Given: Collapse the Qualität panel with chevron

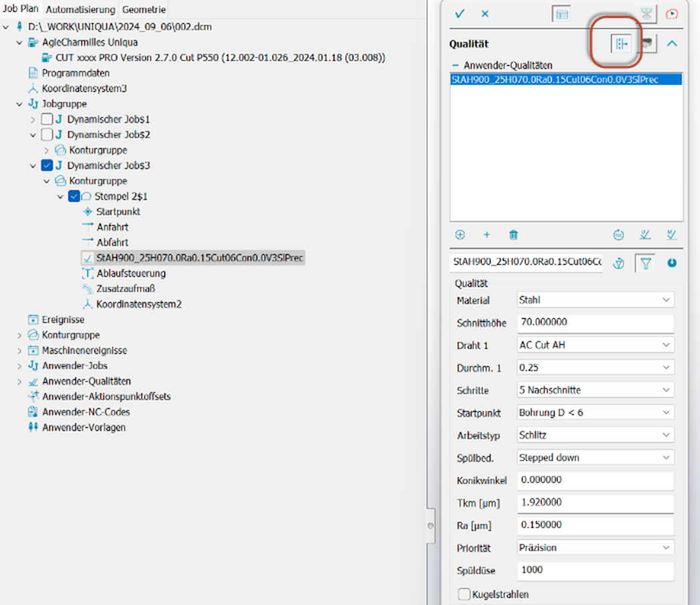Looking at the screenshot, I should tap(671, 44).
